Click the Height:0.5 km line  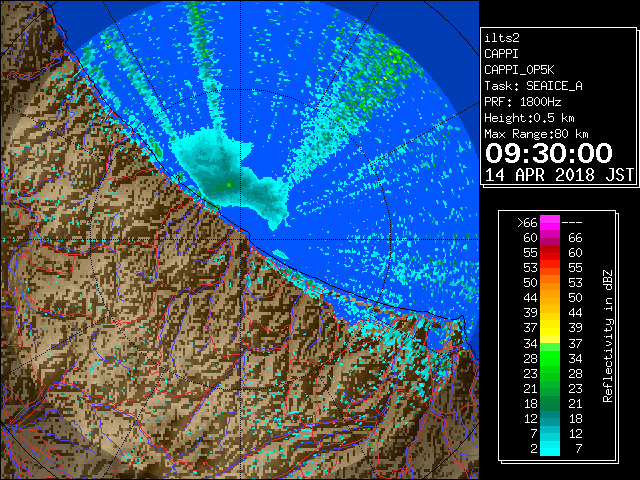529,118
